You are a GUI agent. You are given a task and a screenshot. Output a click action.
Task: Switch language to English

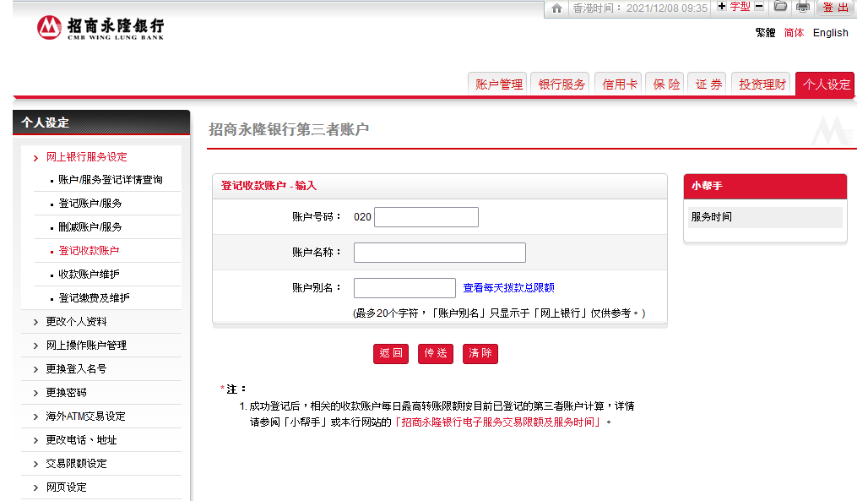[x=830, y=33]
